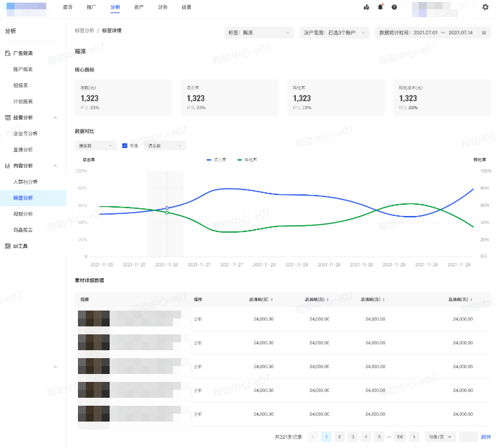This screenshot has height=448, width=496.
Task: Click the 内容分析 bar-chart sidebar icon
Action: click(7, 165)
